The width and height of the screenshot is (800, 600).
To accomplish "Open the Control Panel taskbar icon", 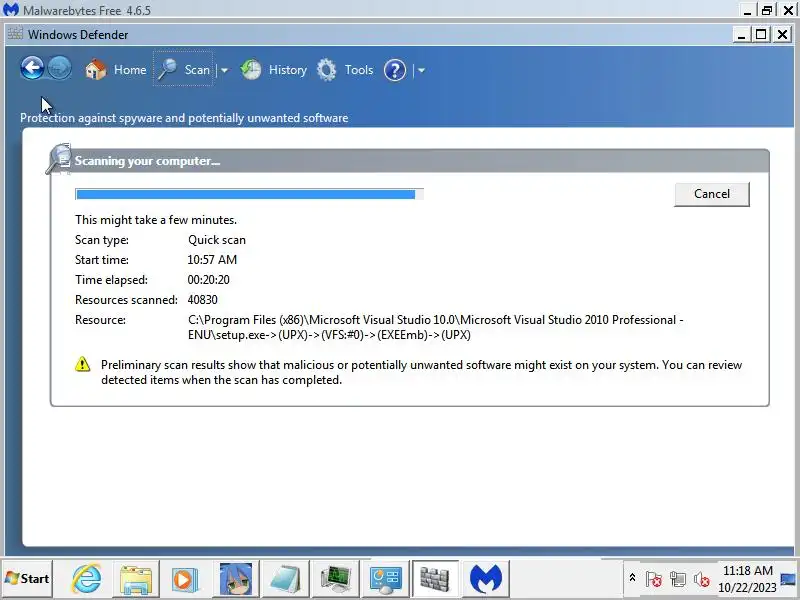I will coord(385,579).
